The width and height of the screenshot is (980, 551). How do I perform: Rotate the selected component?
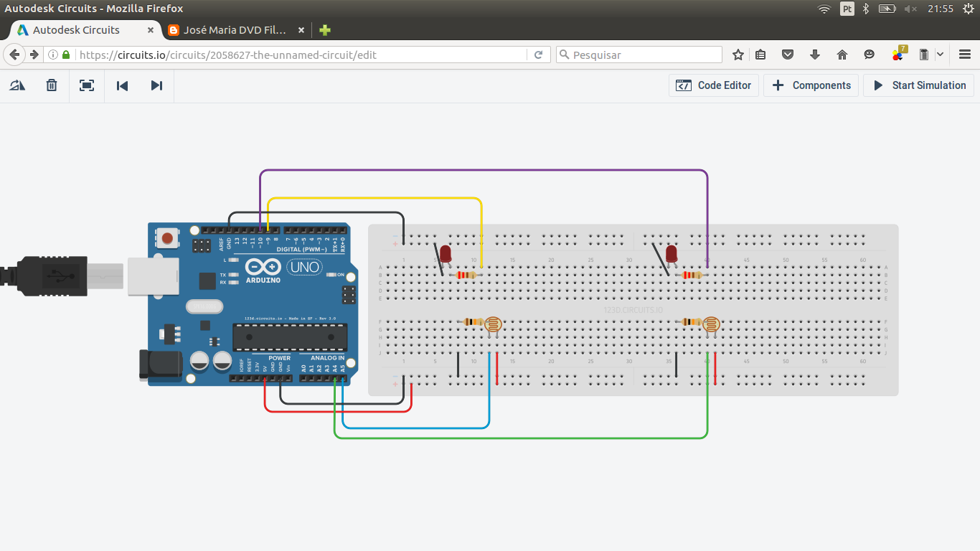17,85
